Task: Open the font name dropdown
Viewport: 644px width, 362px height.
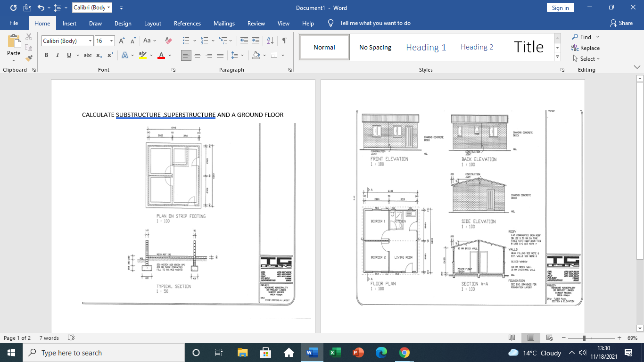Action: coord(90,41)
